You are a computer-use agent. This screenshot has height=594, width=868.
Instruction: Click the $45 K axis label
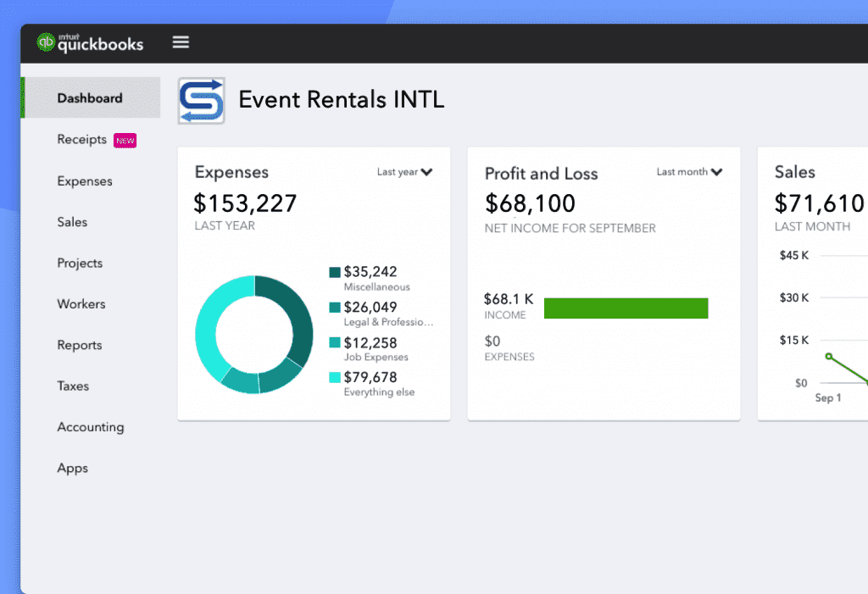tap(793, 255)
